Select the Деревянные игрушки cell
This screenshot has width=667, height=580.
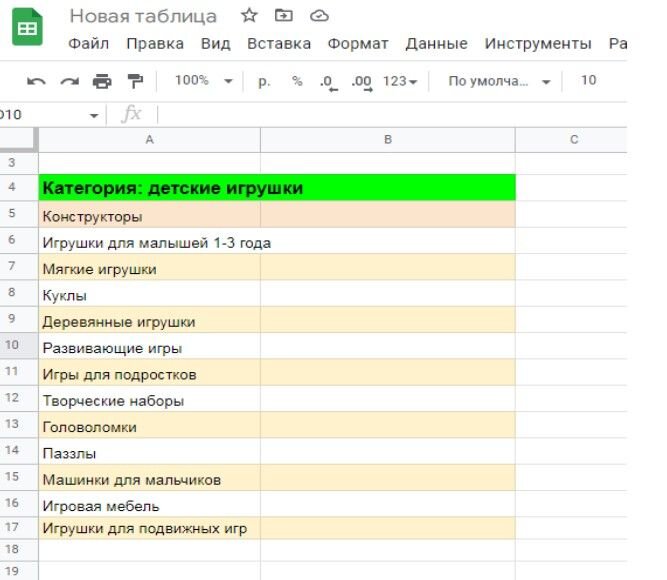[149, 320]
